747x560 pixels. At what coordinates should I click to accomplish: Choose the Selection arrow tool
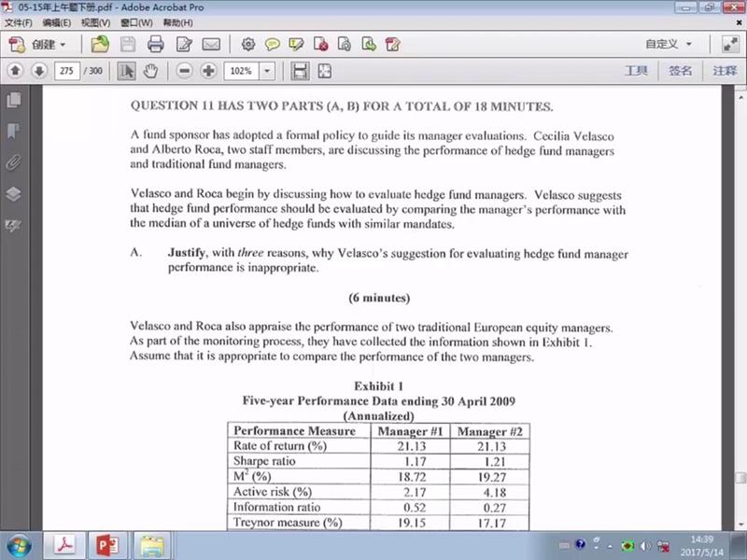126,71
